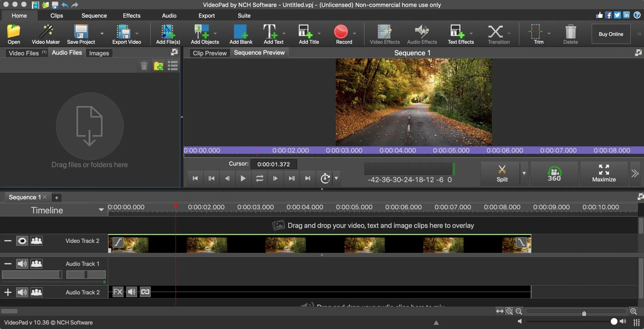Mute Audio Track 1 speaker toggle
644x329 pixels.
click(22, 264)
